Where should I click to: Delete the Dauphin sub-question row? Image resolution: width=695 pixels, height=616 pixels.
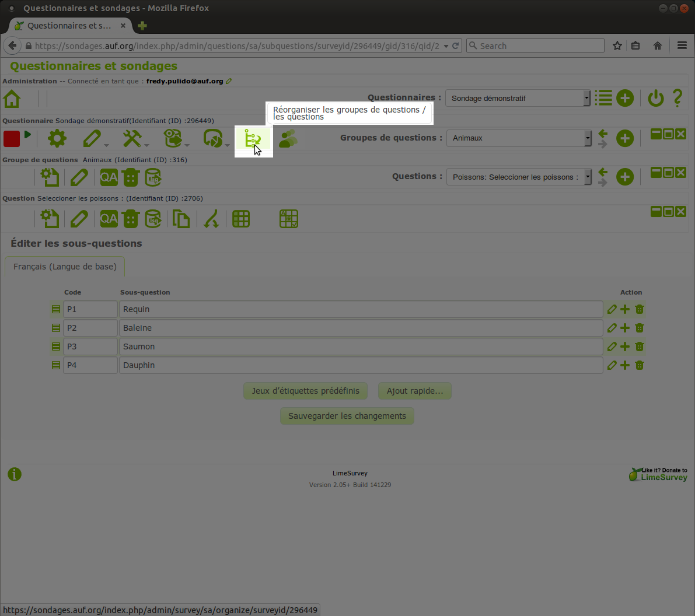(639, 365)
